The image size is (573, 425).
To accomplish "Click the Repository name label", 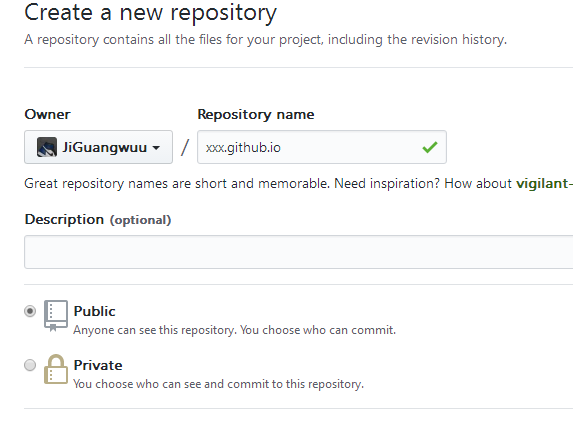I will (x=256, y=115).
